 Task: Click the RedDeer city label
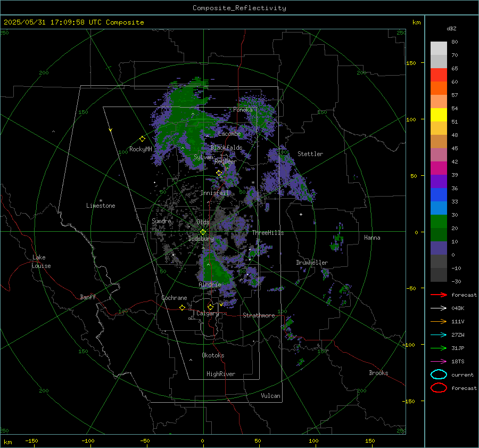click(226, 161)
